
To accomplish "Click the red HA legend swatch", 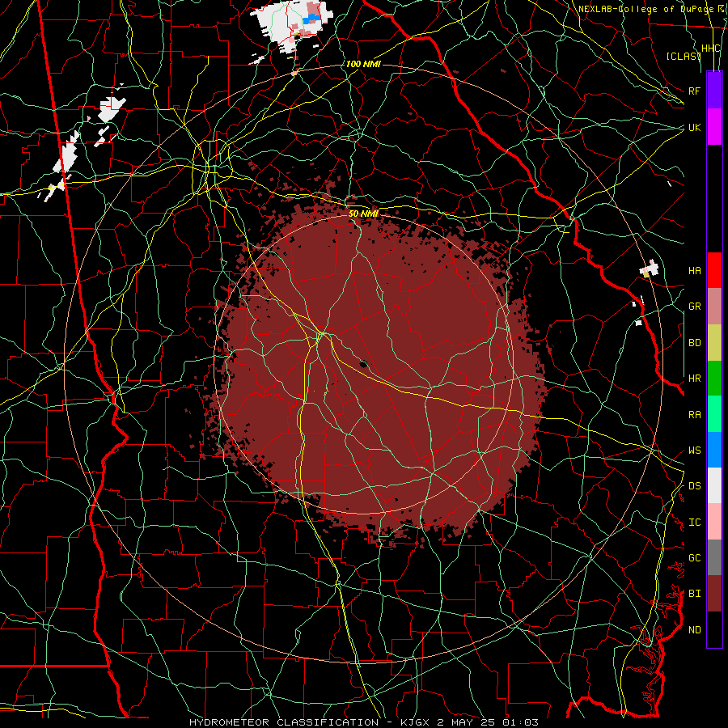I will click(x=714, y=270).
